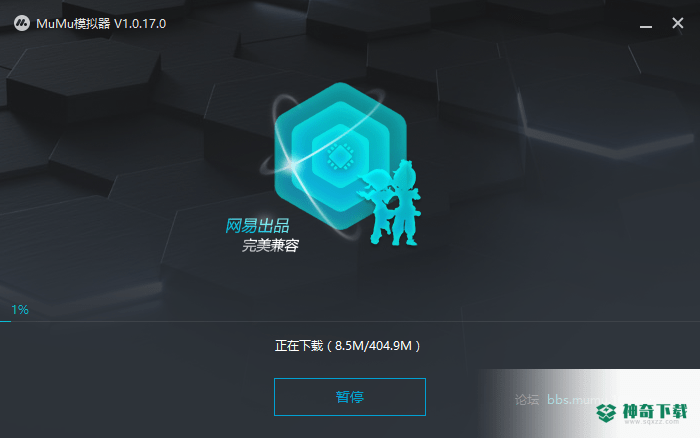The height and width of the screenshot is (438, 700).
Task: Click the 8.5M/404.9M download size readout
Action: 373,346
